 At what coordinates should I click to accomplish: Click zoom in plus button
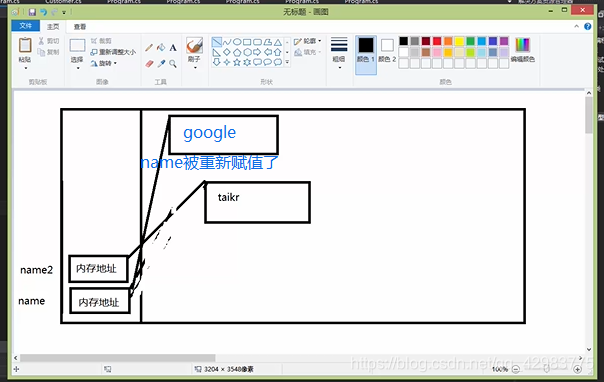point(577,369)
